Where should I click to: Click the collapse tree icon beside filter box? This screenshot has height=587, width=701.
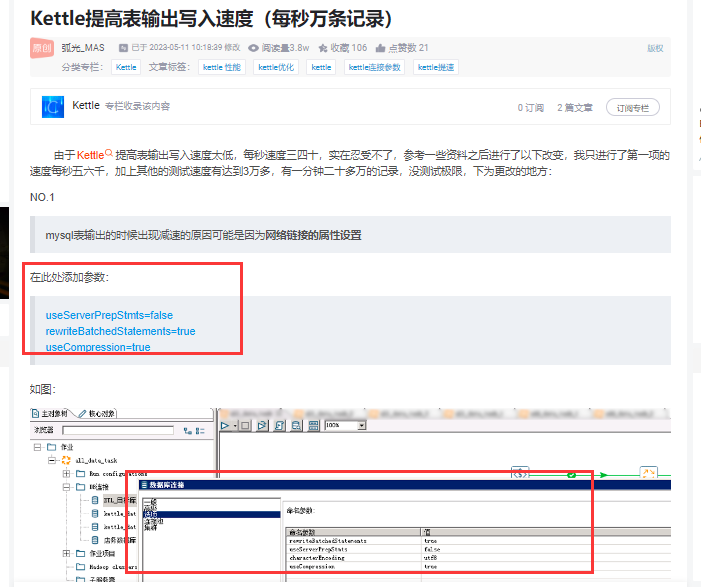pyautogui.click(x=200, y=431)
